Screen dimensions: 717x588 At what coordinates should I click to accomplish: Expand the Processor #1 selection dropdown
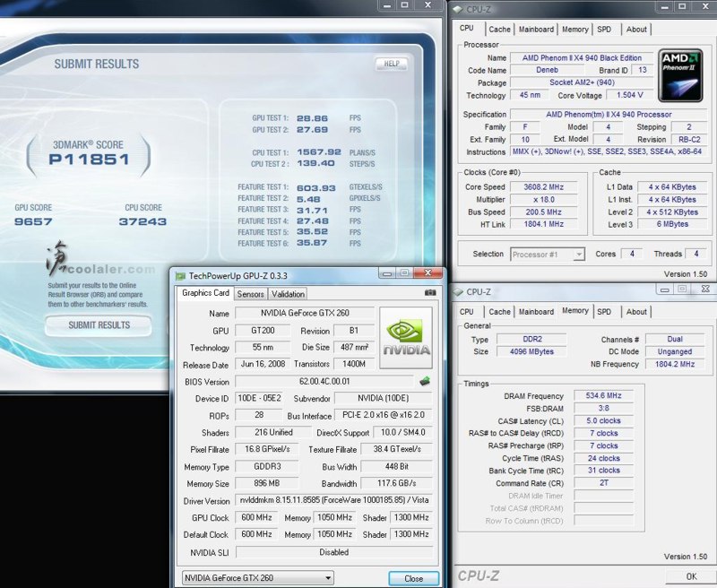548,255
